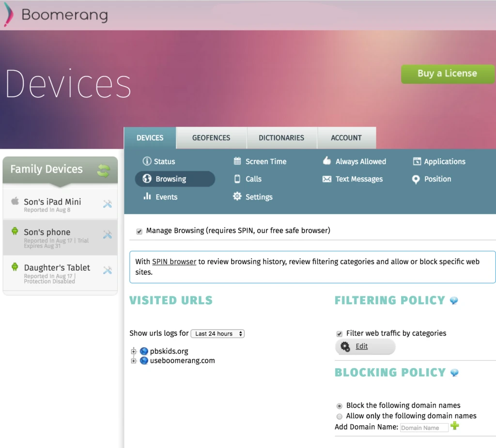Click the Position pin icon

tap(416, 179)
